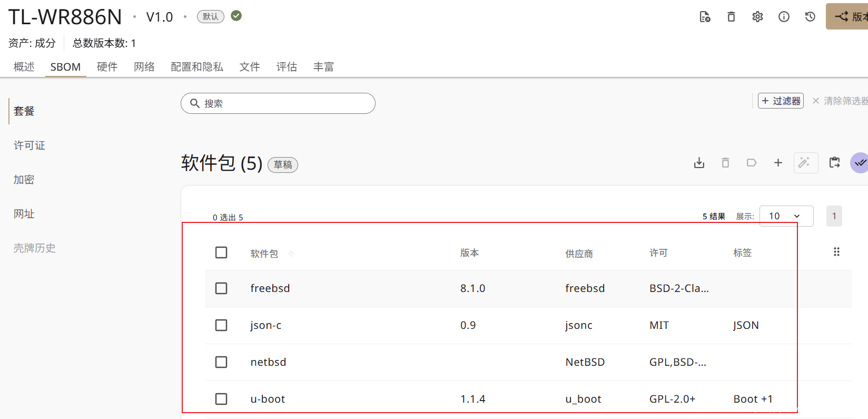
Task: Open the info icon in top bar
Action: [x=784, y=17]
